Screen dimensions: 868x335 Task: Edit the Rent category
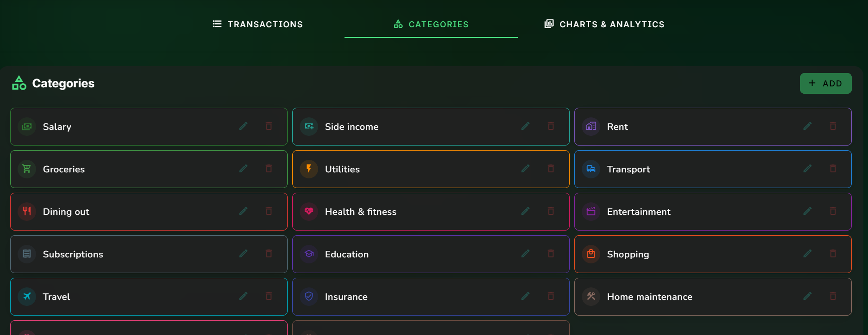[807, 126]
